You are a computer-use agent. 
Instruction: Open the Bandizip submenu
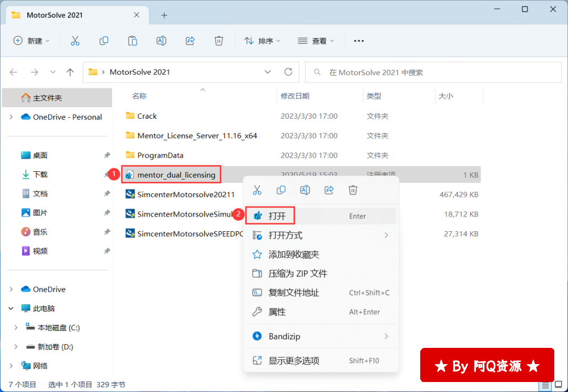[x=321, y=336]
